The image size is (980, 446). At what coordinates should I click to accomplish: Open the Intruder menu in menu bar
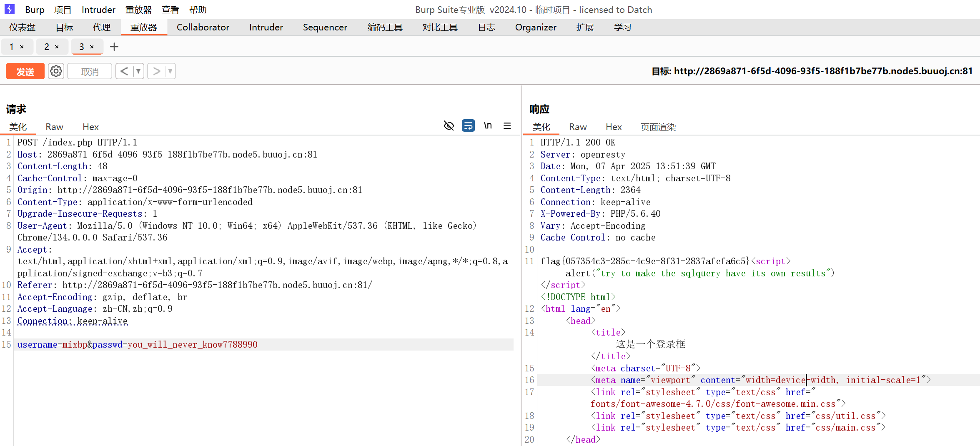tap(98, 10)
